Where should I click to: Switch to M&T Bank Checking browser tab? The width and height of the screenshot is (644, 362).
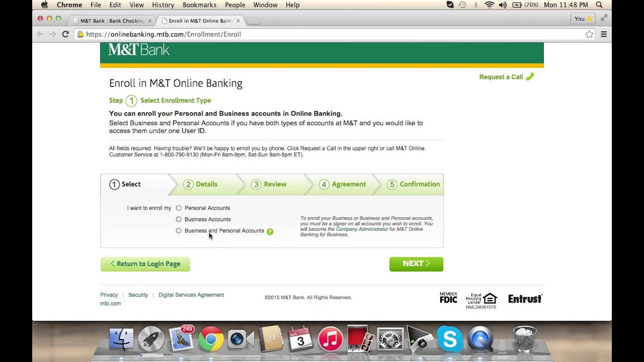pyautogui.click(x=112, y=21)
